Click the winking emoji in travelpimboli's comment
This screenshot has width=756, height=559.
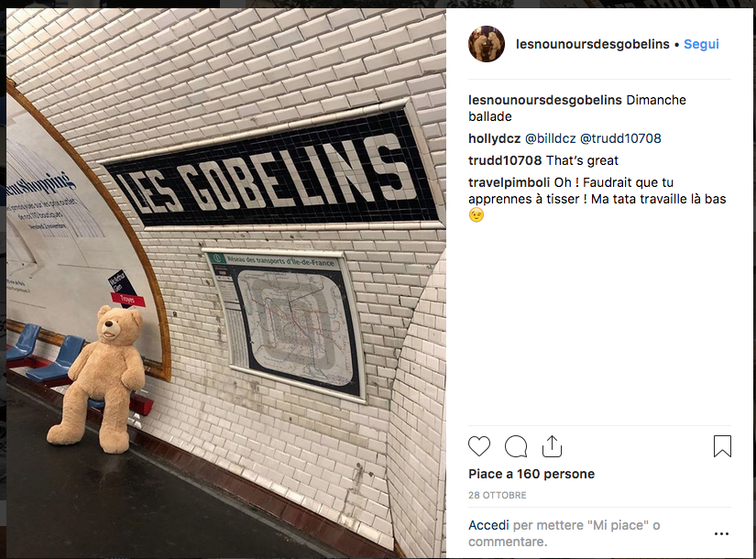click(x=476, y=215)
